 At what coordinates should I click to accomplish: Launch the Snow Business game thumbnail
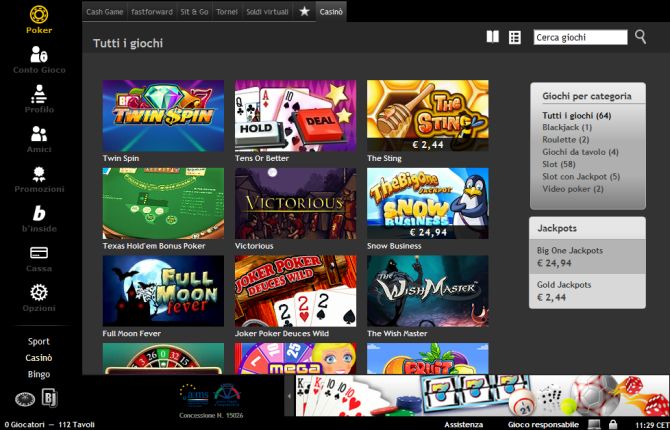pyautogui.click(x=428, y=203)
